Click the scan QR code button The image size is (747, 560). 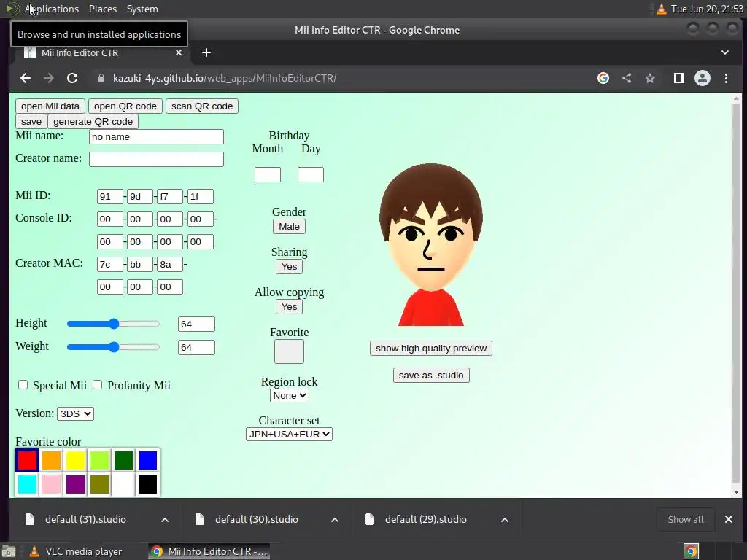click(202, 106)
